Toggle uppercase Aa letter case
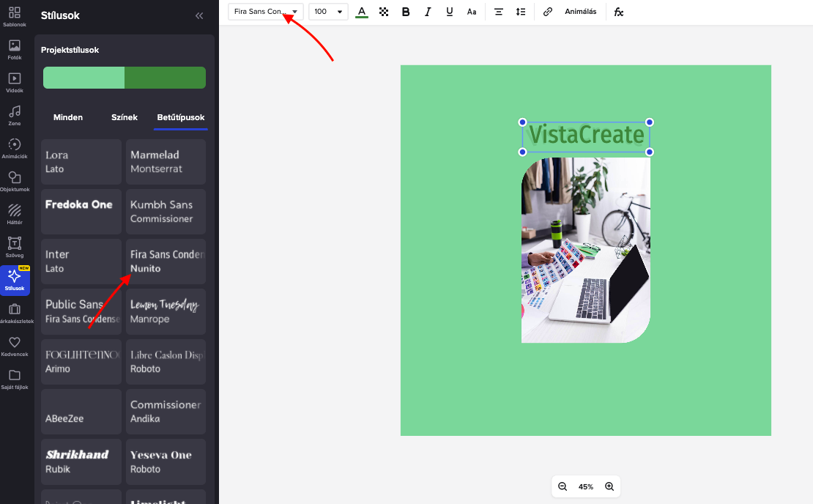The image size is (813, 504). click(471, 12)
